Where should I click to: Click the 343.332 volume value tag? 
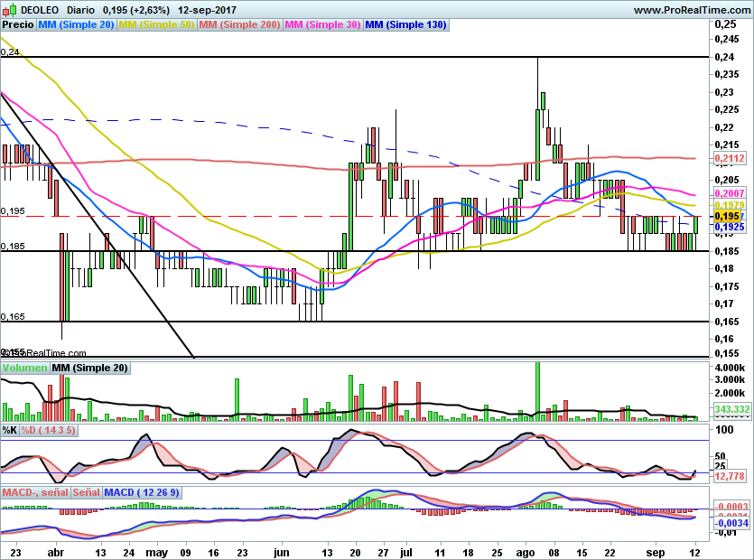(732, 410)
